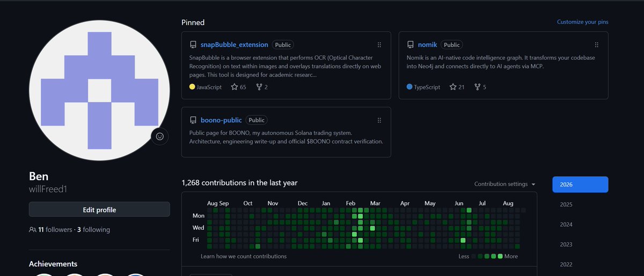Viewport: 644px width, 276px height.
Task: Select the 2023 year filter
Action: (580, 244)
